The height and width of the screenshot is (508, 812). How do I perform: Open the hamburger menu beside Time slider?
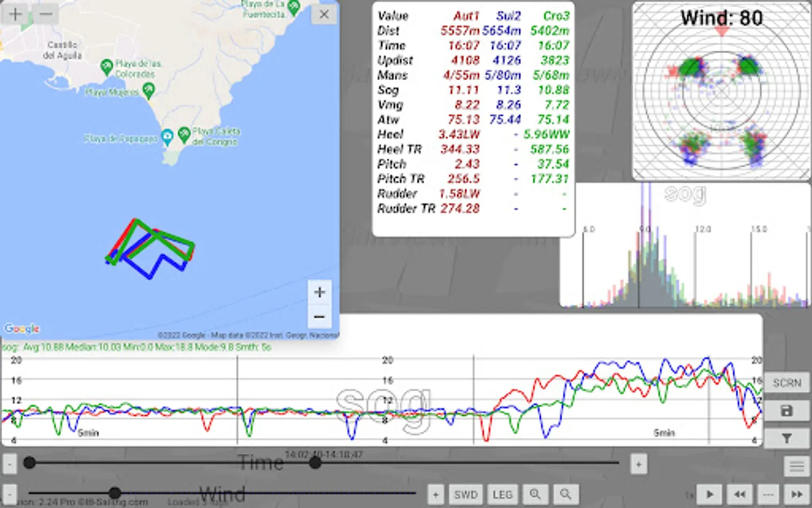point(796,466)
